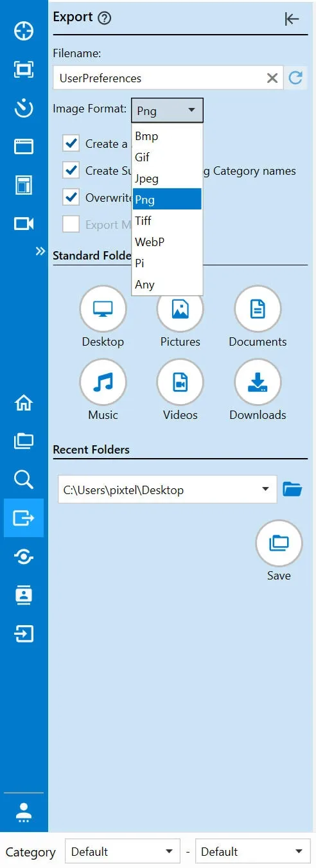Image resolution: width=316 pixels, height=868 pixels.
Task: Select the Export icon in sidebar
Action: pyautogui.click(x=24, y=518)
